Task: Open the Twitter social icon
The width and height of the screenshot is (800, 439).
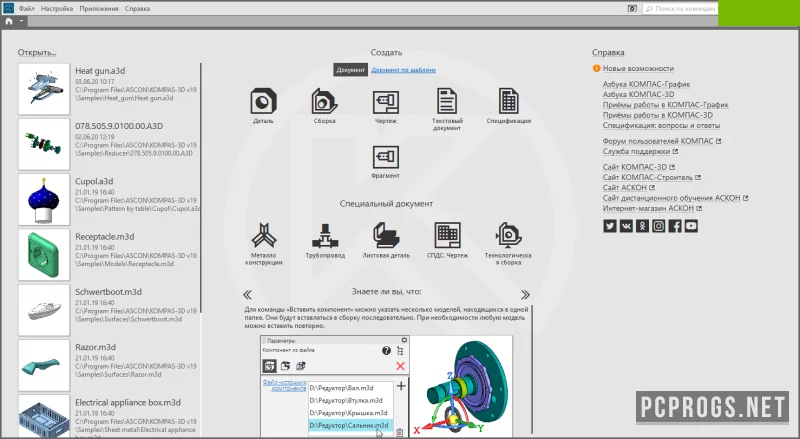Action: [610, 226]
